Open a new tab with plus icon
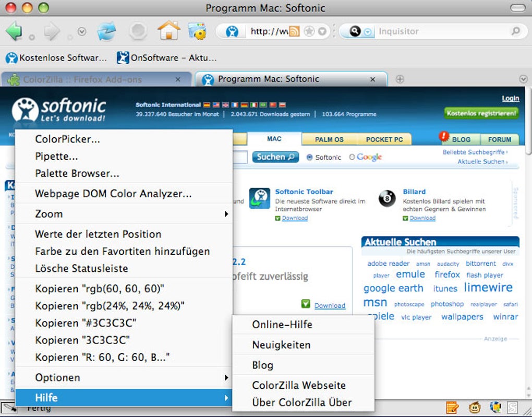Image resolution: width=532 pixels, height=417 pixels. (400, 79)
